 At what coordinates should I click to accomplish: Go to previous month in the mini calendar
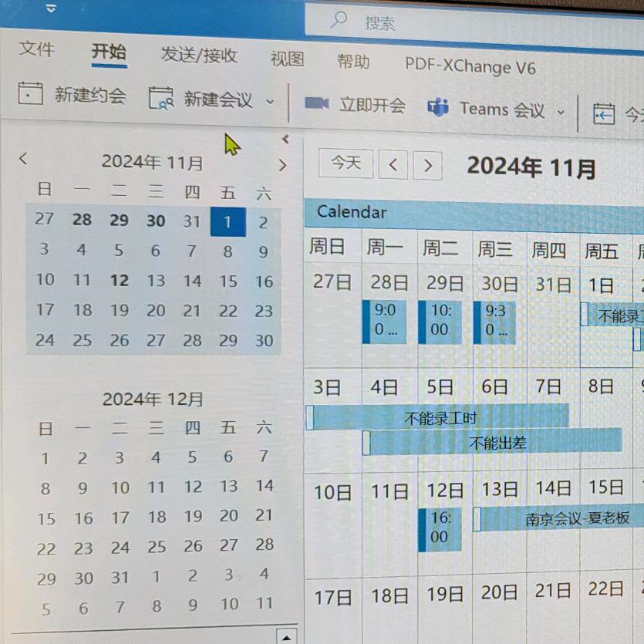click(x=23, y=159)
